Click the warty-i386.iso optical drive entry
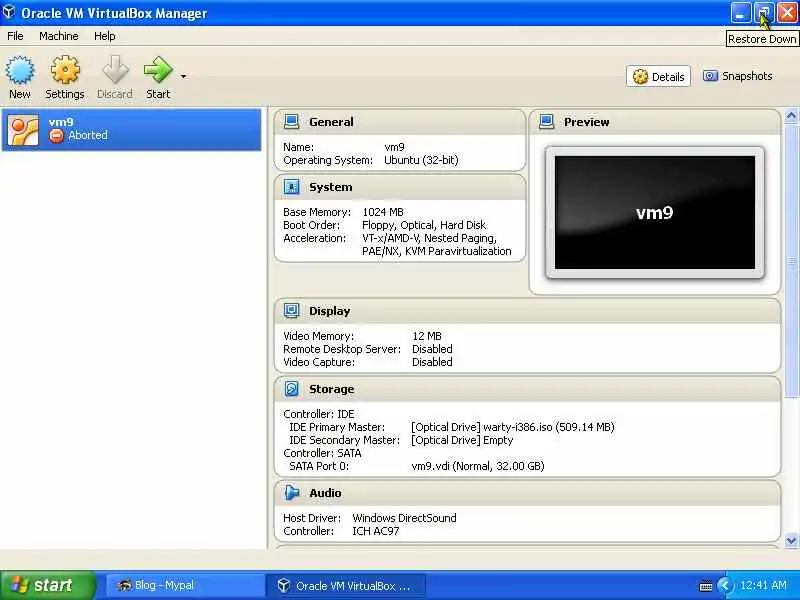 pyautogui.click(x=513, y=427)
